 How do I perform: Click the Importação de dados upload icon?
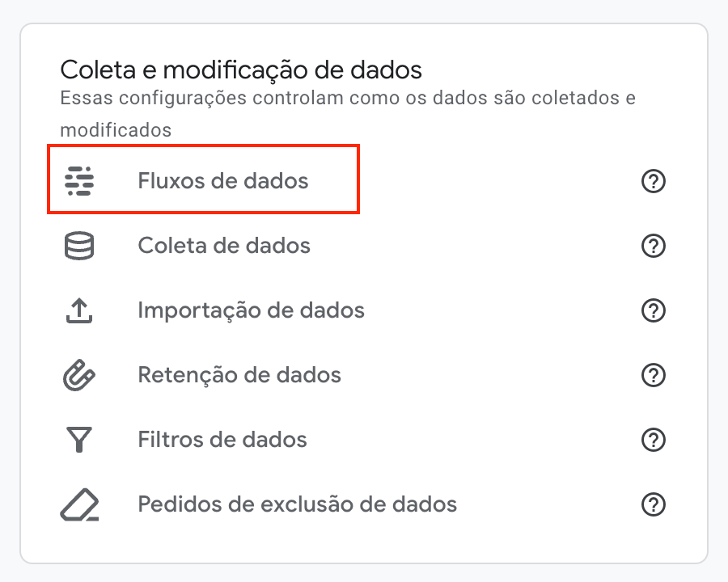[x=79, y=310]
